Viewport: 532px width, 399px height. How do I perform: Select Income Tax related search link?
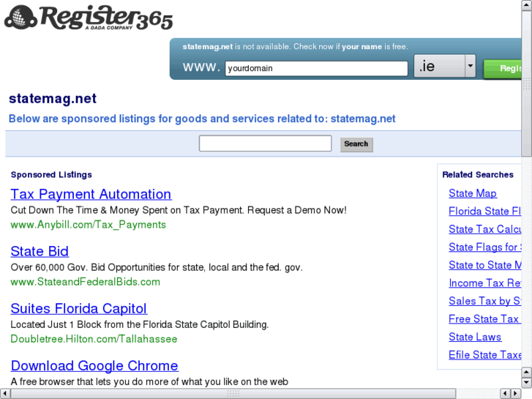tap(485, 283)
